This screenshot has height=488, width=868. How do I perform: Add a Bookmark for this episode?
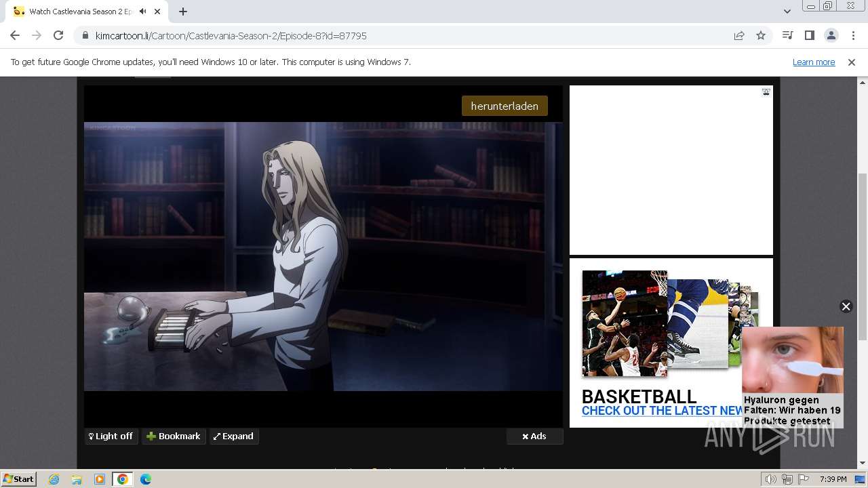(174, 436)
